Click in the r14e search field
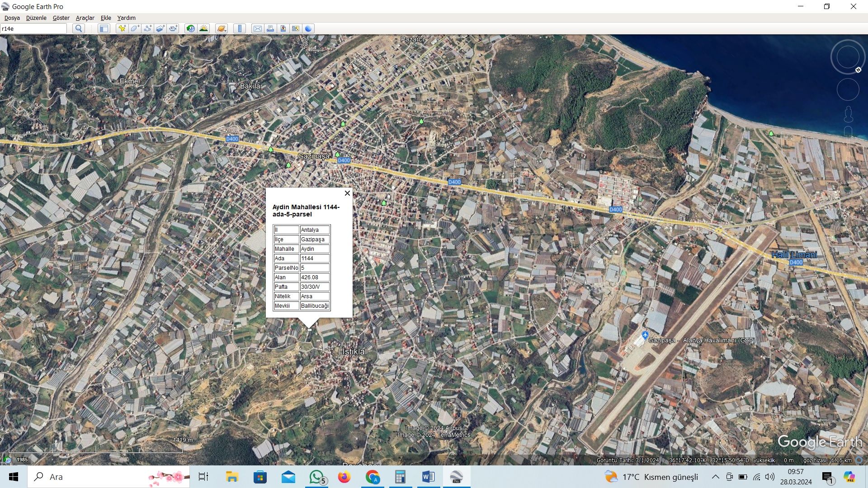868x488 pixels. (33, 28)
